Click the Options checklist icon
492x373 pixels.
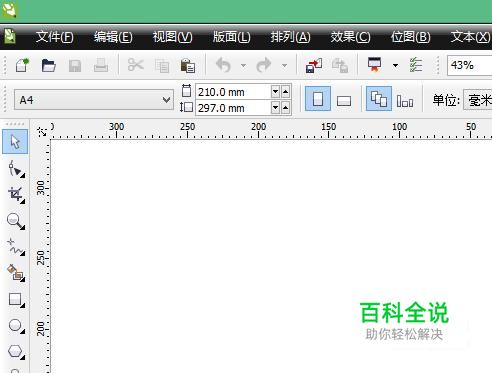tap(416, 65)
